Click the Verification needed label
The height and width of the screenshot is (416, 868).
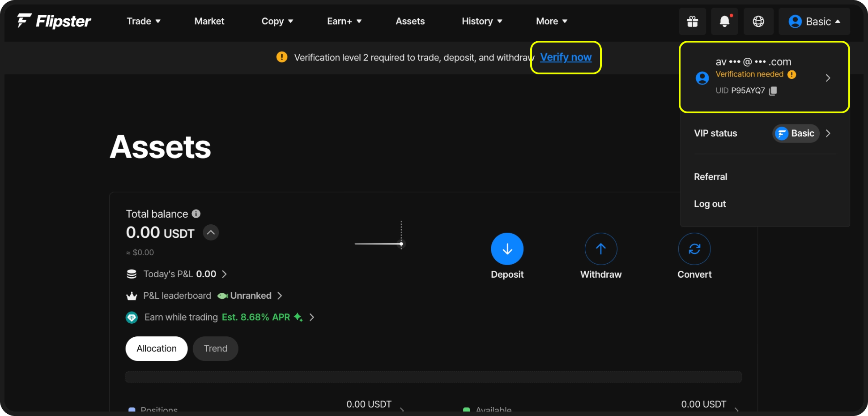point(749,74)
